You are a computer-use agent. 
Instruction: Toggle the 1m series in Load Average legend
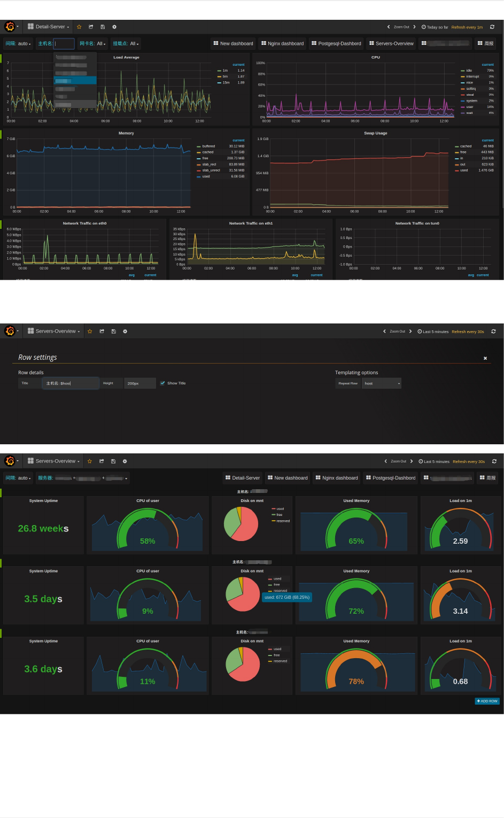click(x=225, y=71)
